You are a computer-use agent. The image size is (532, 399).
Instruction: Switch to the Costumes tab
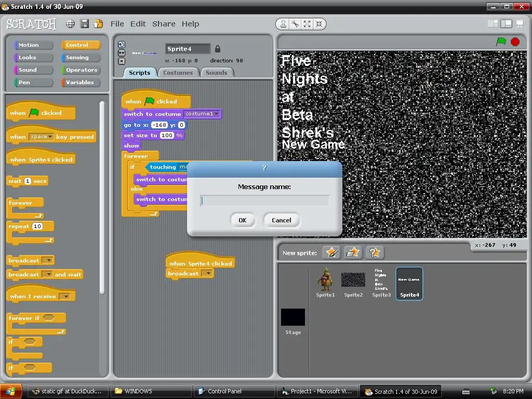[178, 73]
